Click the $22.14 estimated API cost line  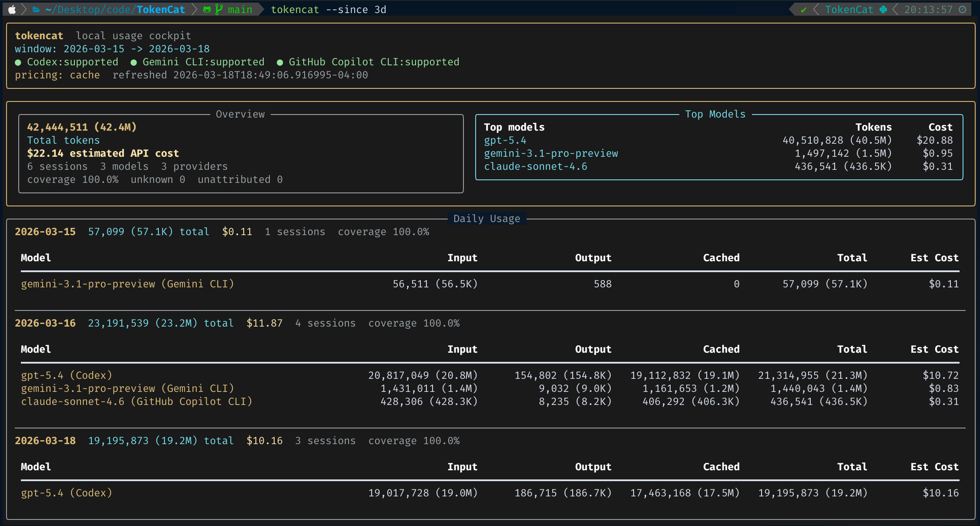[x=103, y=153]
